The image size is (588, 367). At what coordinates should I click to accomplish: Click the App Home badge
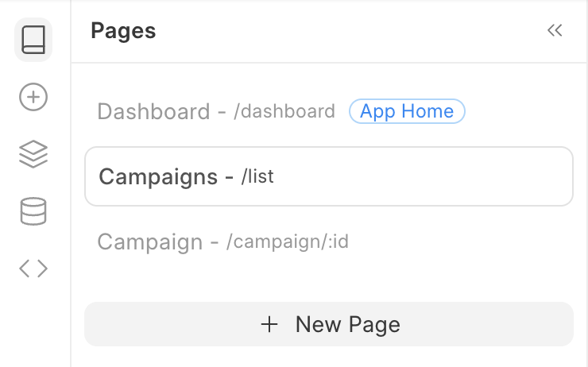[x=407, y=112]
